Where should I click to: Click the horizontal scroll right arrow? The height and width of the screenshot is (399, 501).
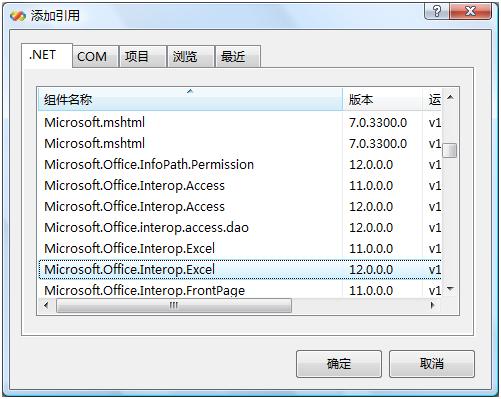click(433, 305)
